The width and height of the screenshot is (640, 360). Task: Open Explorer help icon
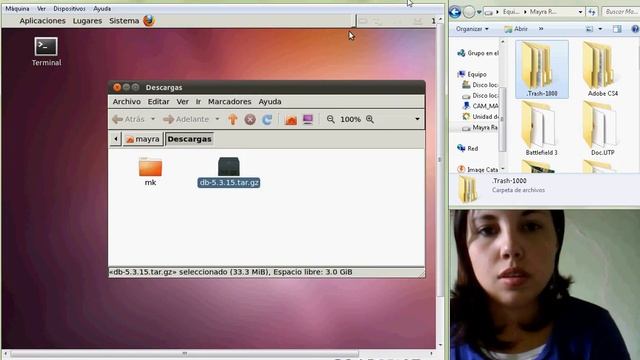[x=635, y=29]
